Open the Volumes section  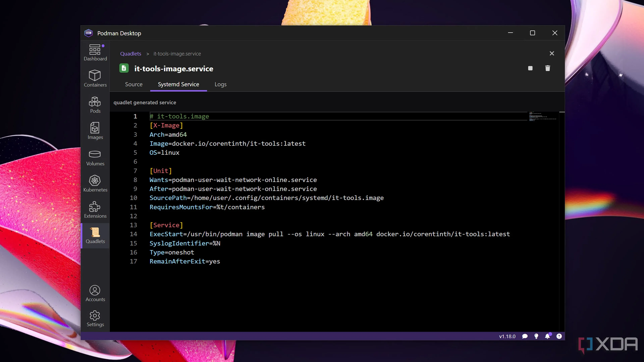pos(95,157)
